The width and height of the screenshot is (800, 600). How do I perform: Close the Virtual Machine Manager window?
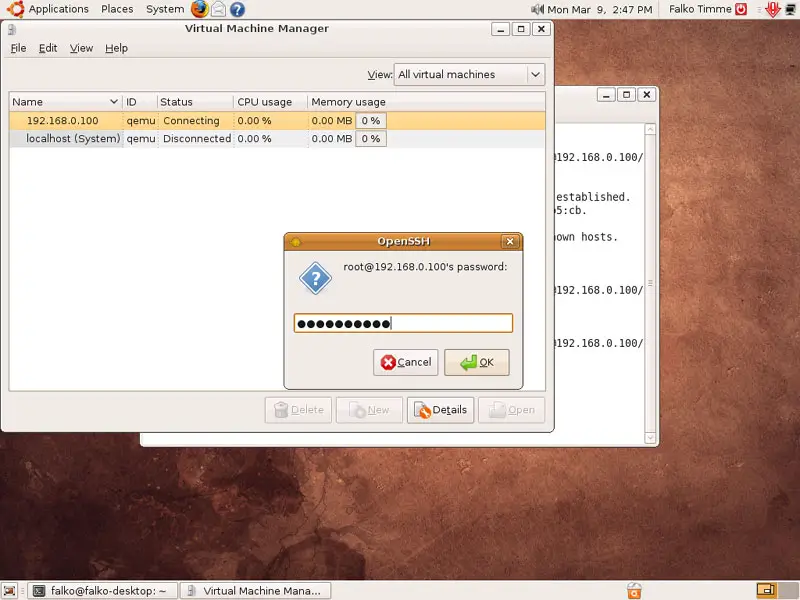(541, 29)
